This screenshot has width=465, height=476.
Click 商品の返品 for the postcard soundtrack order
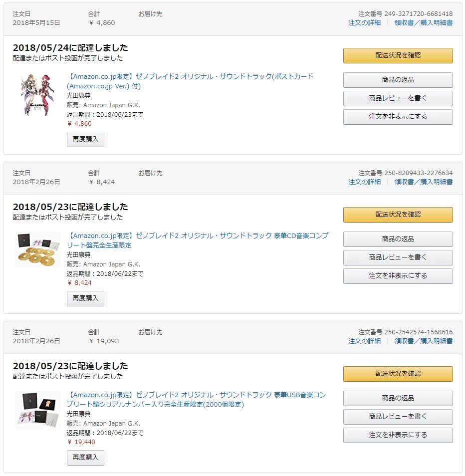click(x=398, y=80)
